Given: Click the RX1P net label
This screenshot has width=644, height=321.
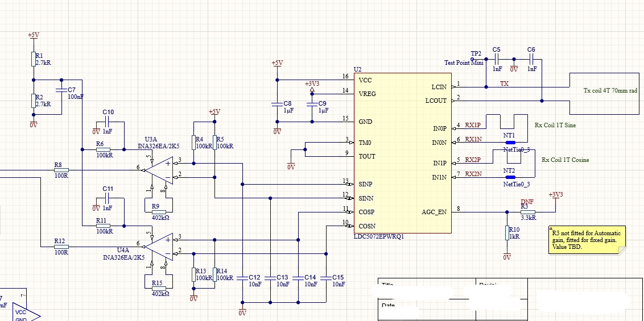Looking at the screenshot, I should (473, 125).
